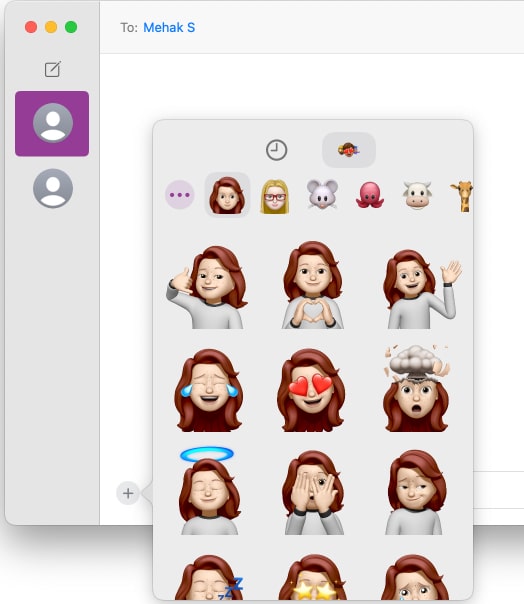Click the compose new message icon
Screen dimensions: 524x604
coord(52,69)
